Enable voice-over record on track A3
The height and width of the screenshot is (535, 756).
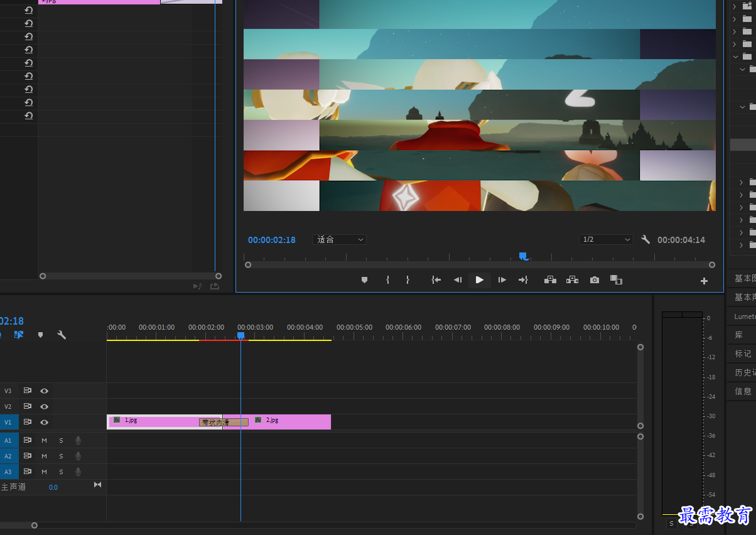[78, 472]
